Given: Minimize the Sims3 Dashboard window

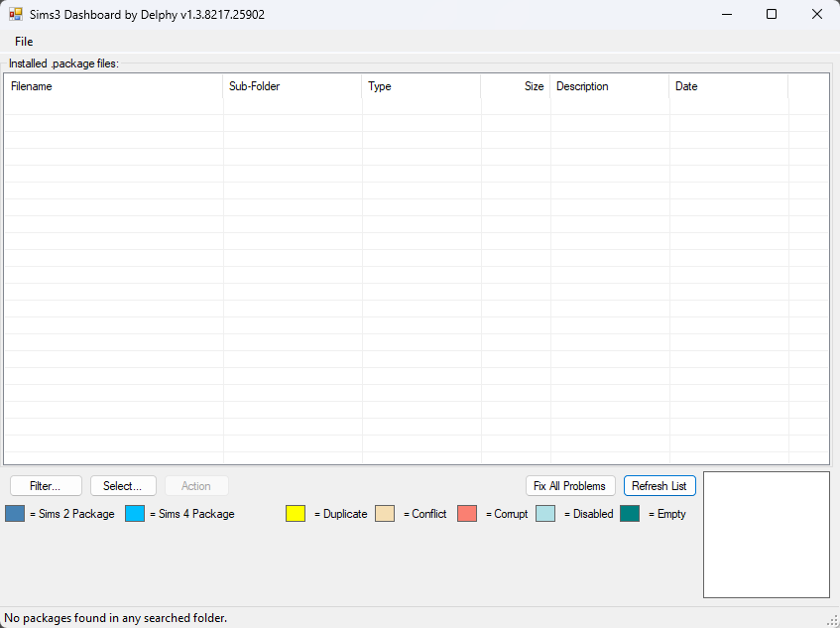Looking at the screenshot, I should click(726, 14).
